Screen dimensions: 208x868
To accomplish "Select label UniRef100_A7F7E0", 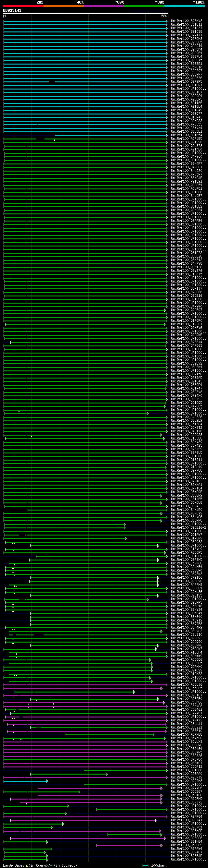I will [x=187, y=700].
